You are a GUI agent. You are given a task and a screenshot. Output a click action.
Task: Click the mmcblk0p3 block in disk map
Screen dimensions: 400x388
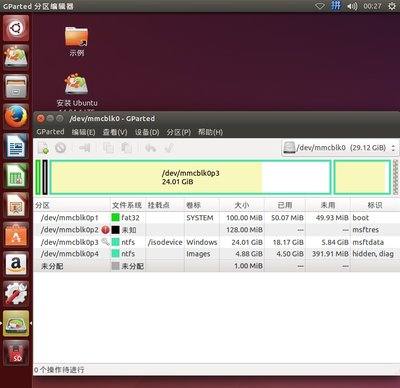190,177
